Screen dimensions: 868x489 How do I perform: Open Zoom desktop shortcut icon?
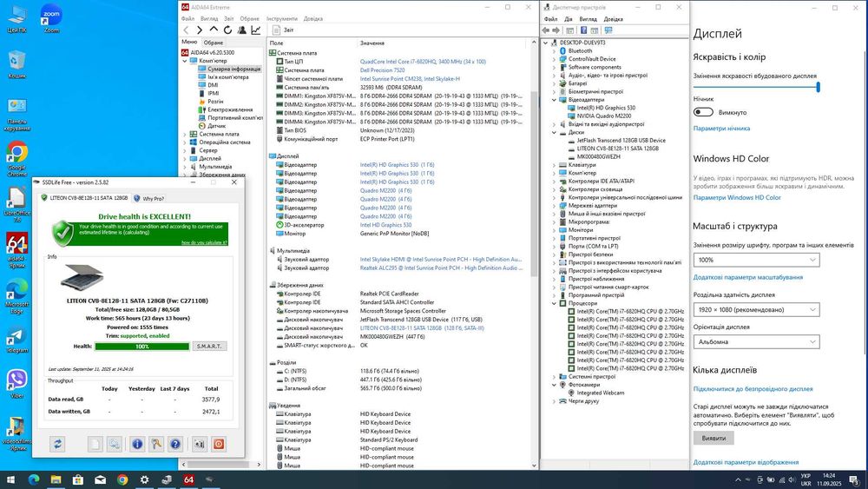51,18
